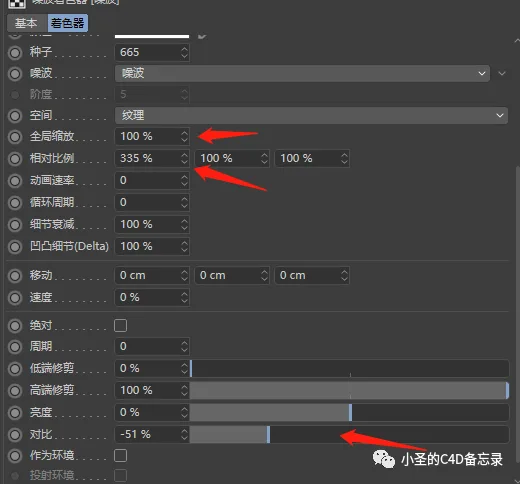Viewport: 520px width, 484px height.
Task: Expand the arrow right of noise dropdown
Action: pos(502,73)
